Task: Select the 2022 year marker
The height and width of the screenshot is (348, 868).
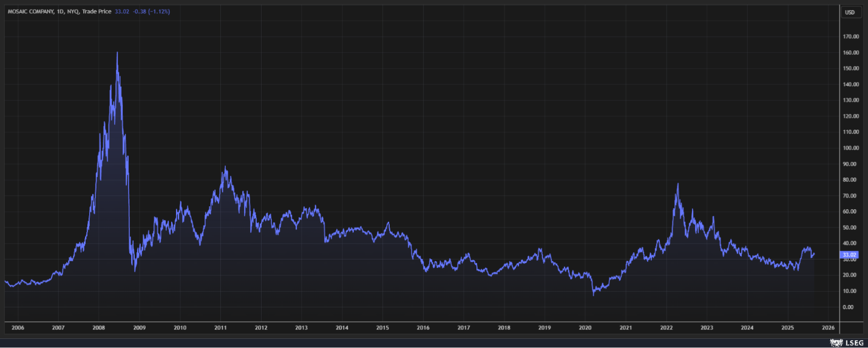Action: pos(666,327)
